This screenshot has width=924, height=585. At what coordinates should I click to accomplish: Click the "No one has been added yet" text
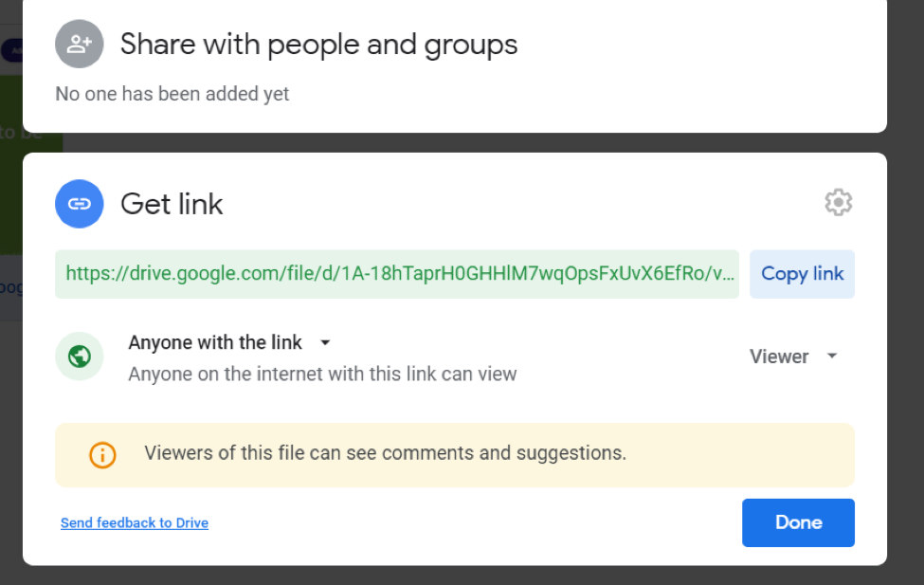172,94
